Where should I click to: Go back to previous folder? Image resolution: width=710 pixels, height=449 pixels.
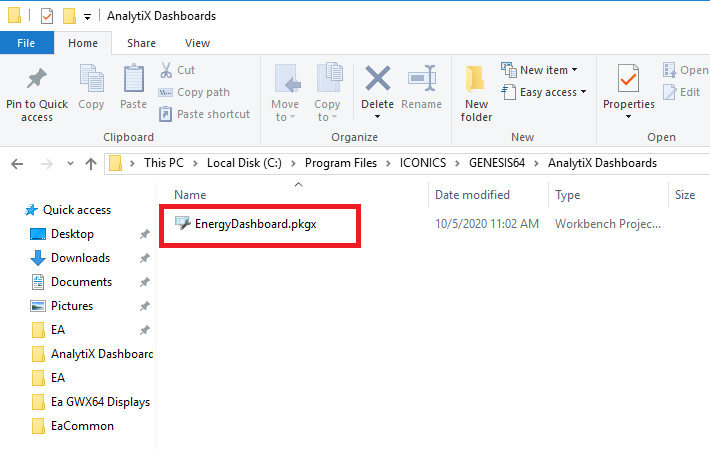click(17, 163)
